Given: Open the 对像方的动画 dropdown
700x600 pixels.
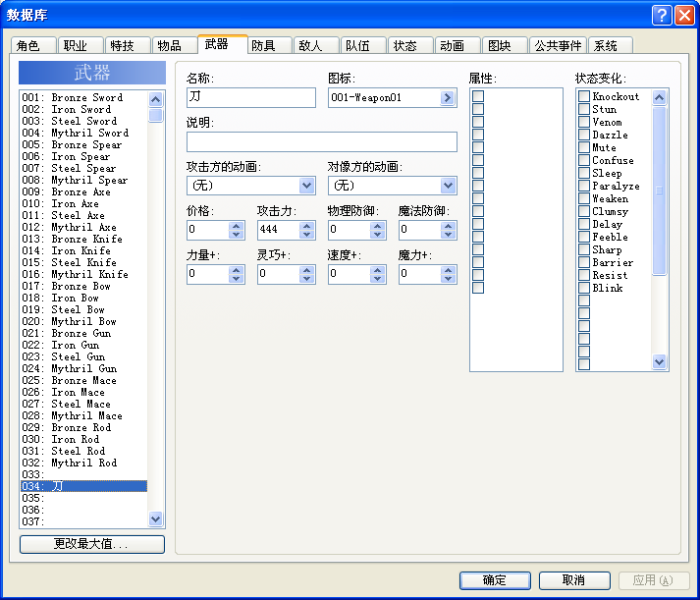Looking at the screenshot, I should point(448,186).
